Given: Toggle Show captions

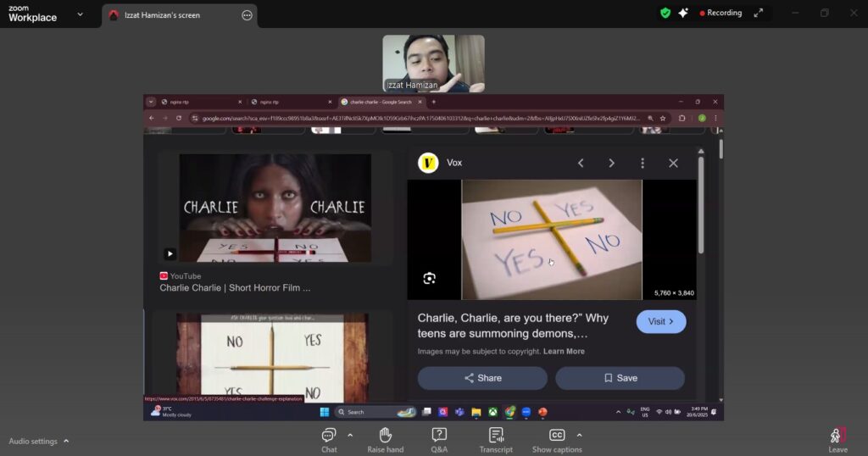Looking at the screenshot, I should point(557,441).
